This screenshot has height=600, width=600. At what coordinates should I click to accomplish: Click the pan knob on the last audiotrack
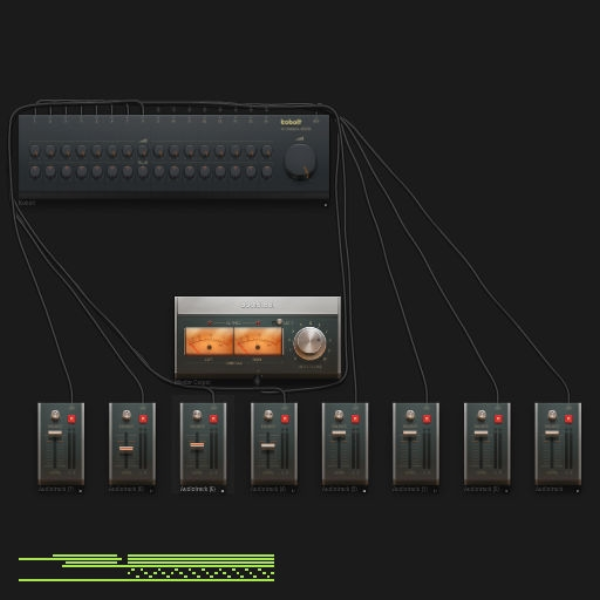[x=552, y=415]
